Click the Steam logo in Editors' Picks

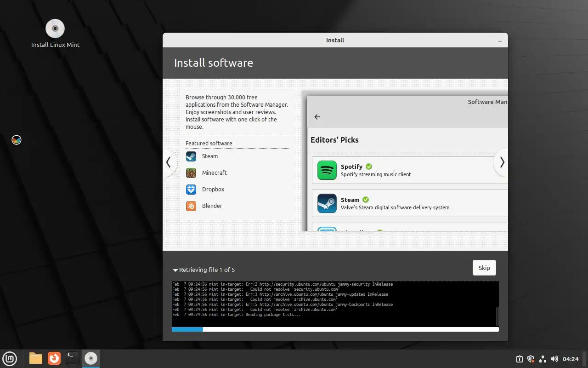327,203
